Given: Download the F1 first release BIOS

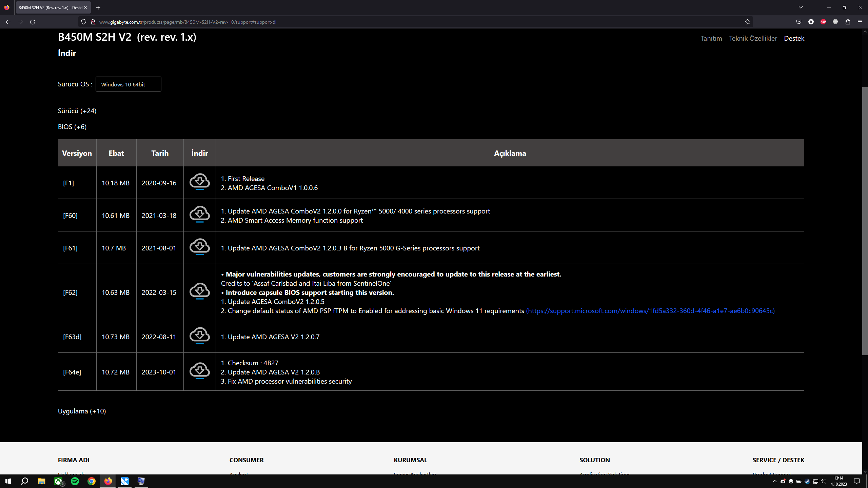Looking at the screenshot, I should point(199,182).
